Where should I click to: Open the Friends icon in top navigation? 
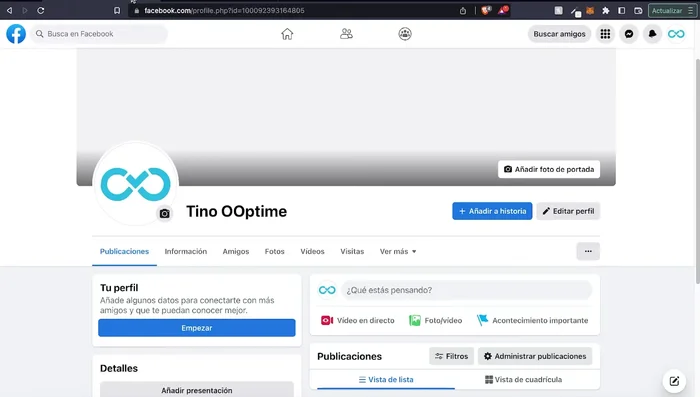tap(346, 34)
